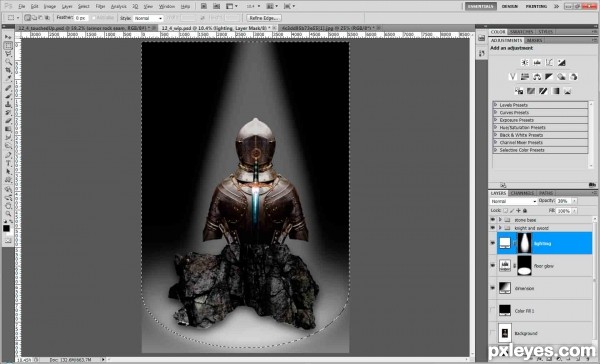The height and width of the screenshot is (364, 600).
Task: Click the Feather input field
Action: pyautogui.click(x=82, y=18)
